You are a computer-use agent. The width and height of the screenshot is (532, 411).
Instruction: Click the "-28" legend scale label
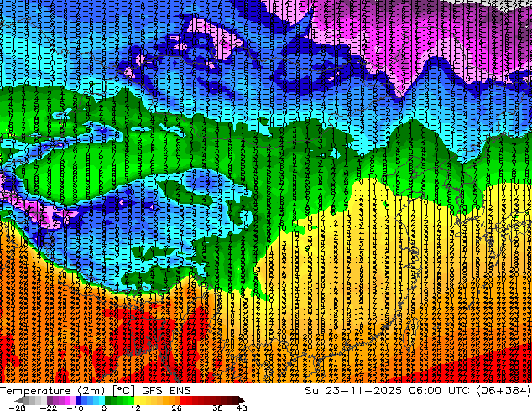pyautogui.click(x=17, y=408)
